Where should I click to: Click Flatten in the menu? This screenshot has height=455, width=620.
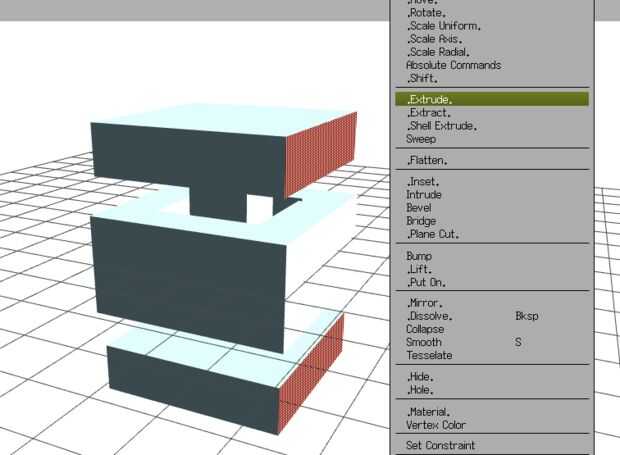(492, 160)
